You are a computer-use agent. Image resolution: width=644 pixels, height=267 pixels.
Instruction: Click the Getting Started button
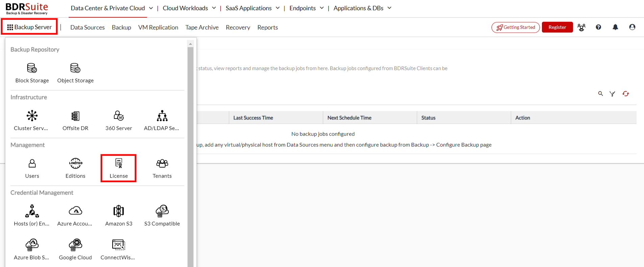tap(516, 27)
